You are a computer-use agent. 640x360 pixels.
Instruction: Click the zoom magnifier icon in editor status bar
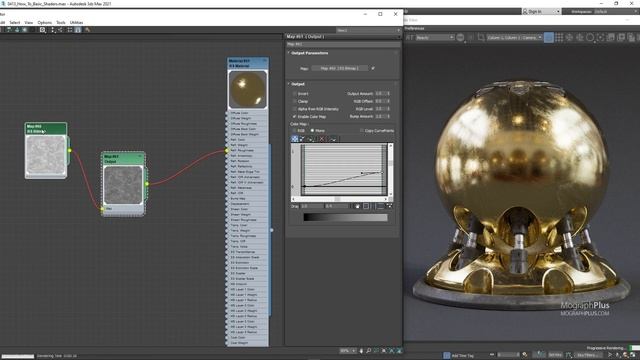pyautogui.click(x=369, y=351)
